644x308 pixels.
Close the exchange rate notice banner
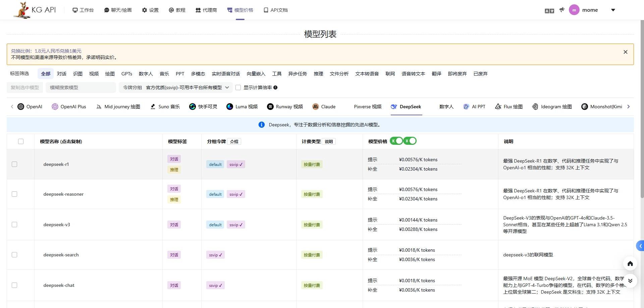pos(625,52)
